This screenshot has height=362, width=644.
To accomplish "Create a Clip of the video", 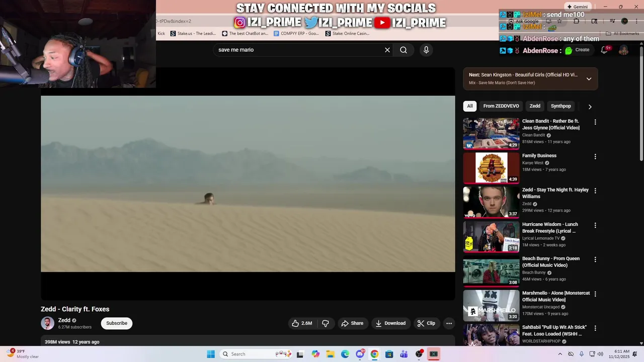I will click(427, 323).
